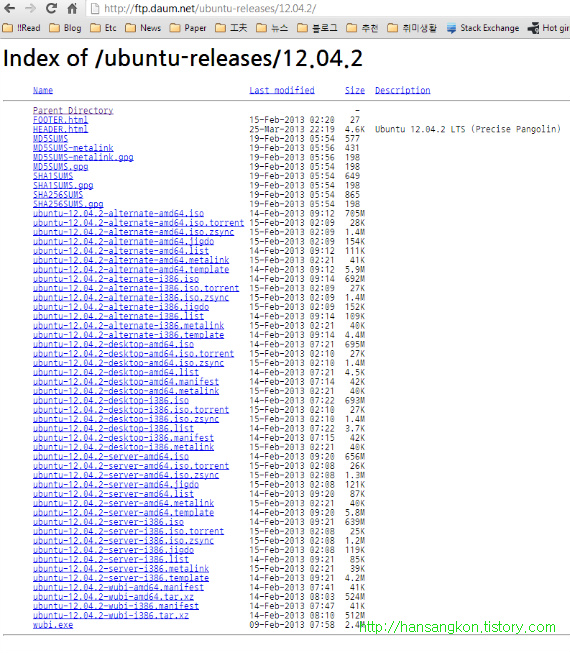The image size is (570, 653).
Task: Open the 취미생활 bookmark folder
Action: 412,28
